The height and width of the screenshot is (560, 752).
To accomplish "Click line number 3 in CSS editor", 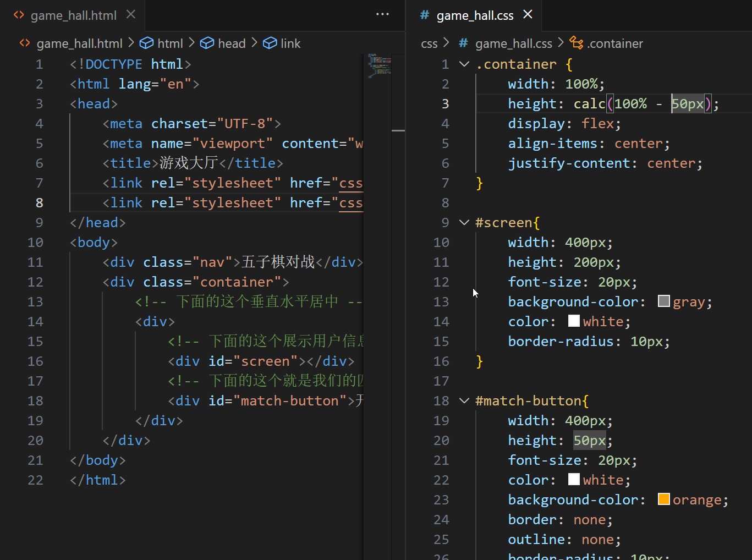I will pos(445,104).
